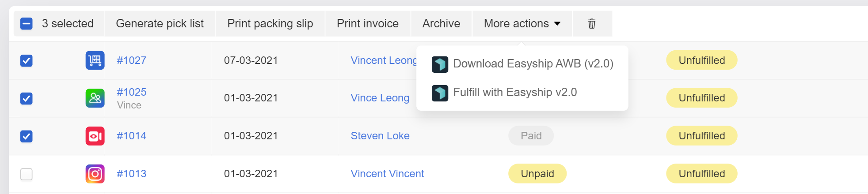Open customer Steven Loke link
The height and width of the screenshot is (194, 868).
(x=380, y=136)
